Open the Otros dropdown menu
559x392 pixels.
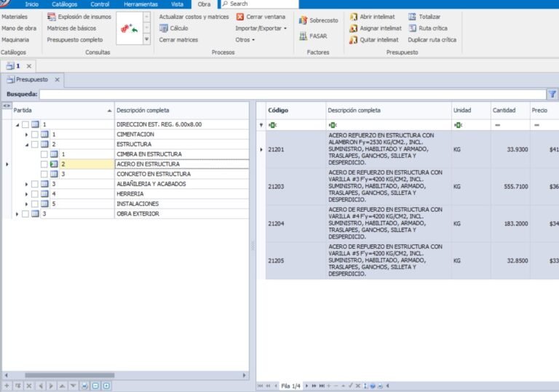[245, 39]
